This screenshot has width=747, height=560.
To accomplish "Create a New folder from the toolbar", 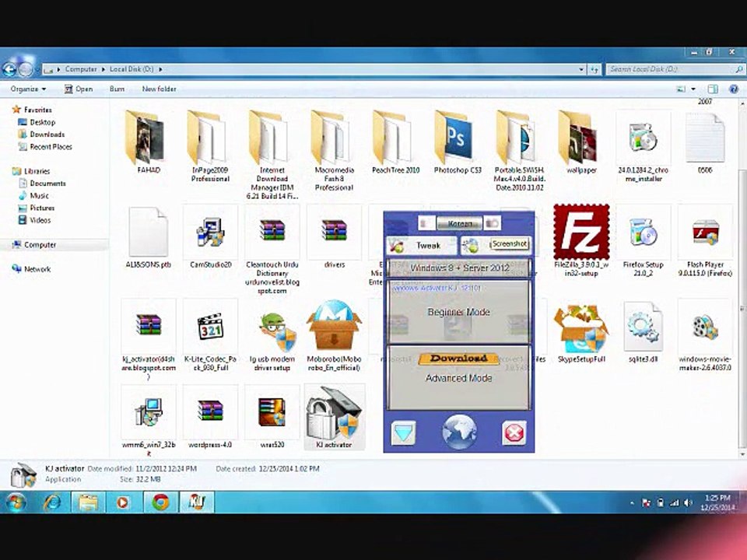I will click(159, 89).
